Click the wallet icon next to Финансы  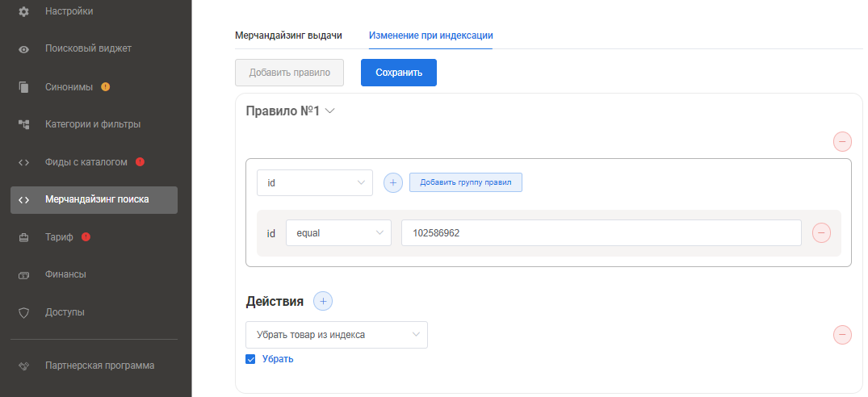point(24,275)
